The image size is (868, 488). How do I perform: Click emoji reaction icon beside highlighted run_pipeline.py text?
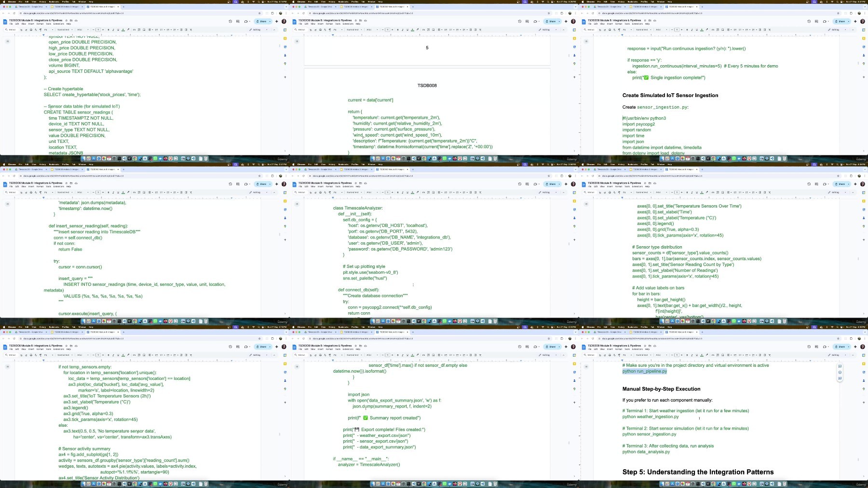click(840, 373)
